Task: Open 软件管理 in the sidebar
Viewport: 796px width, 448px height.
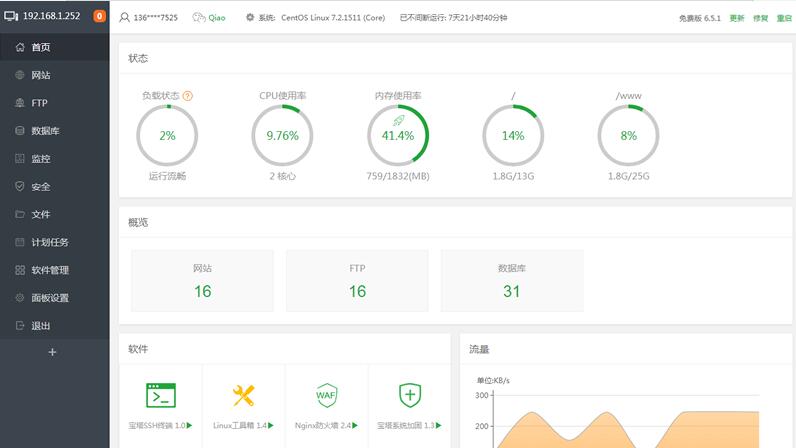Action: (50, 270)
